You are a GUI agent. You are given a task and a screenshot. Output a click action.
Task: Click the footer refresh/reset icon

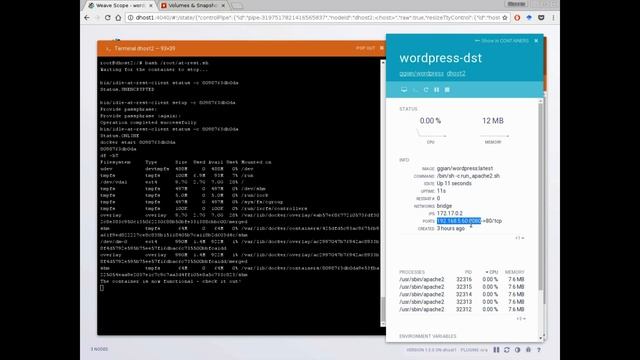pos(507,350)
